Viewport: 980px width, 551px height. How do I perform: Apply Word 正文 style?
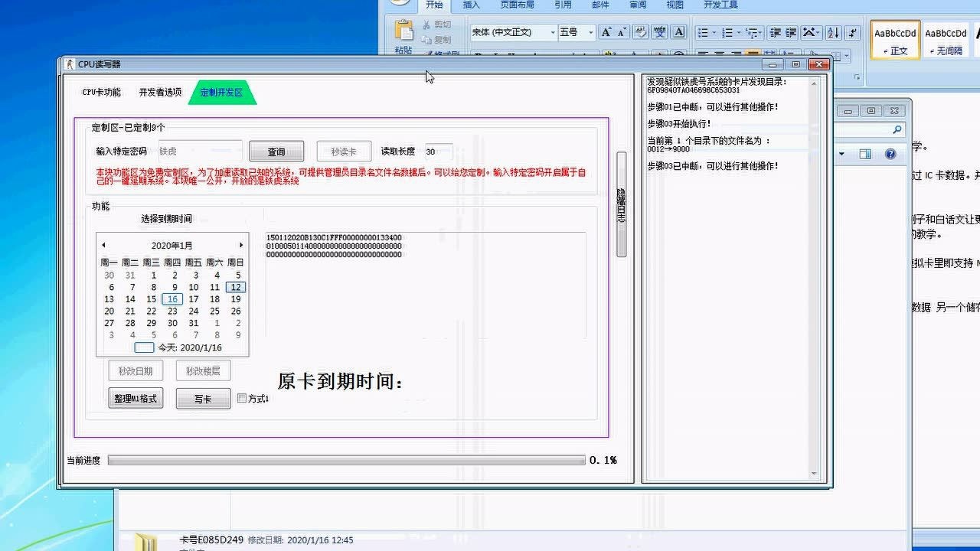pos(895,40)
